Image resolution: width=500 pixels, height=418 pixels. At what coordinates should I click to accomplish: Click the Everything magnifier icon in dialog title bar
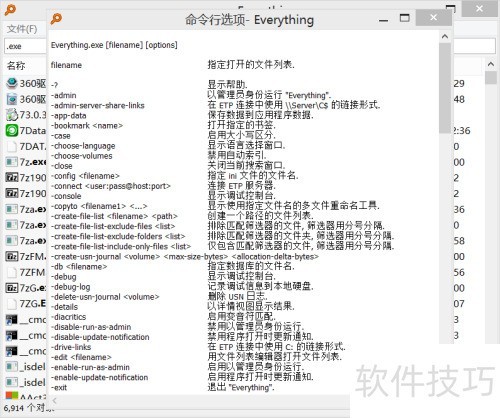(x=56, y=19)
